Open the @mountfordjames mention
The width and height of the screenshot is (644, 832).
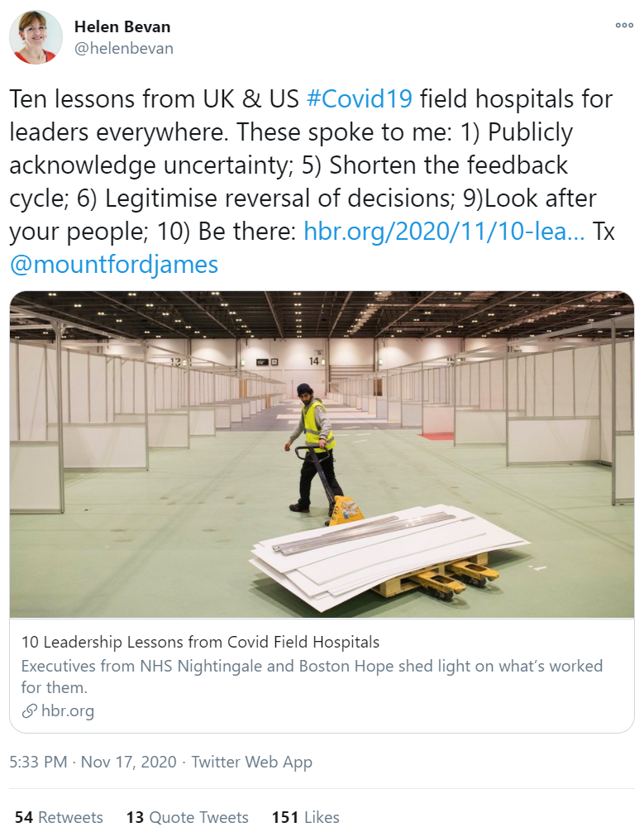pos(114,265)
